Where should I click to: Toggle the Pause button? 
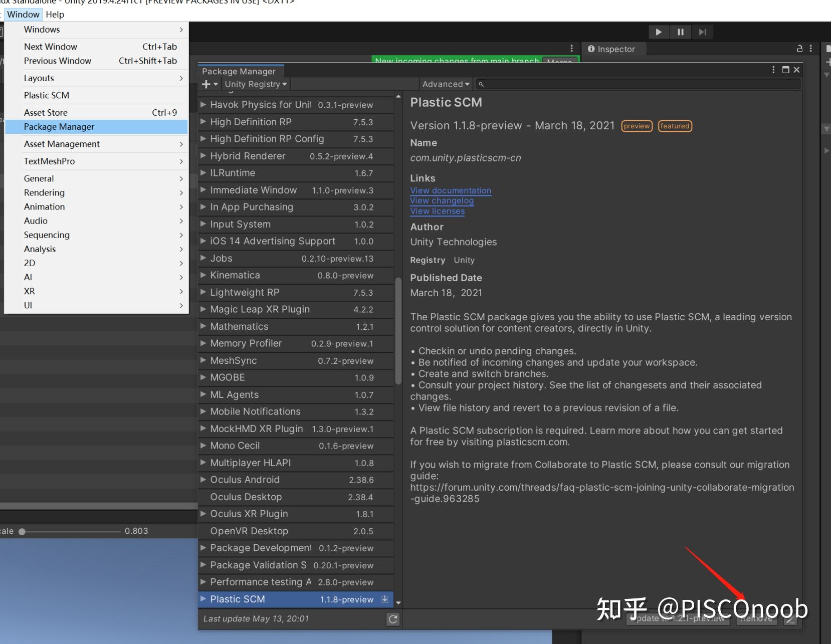[x=680, y=32]
